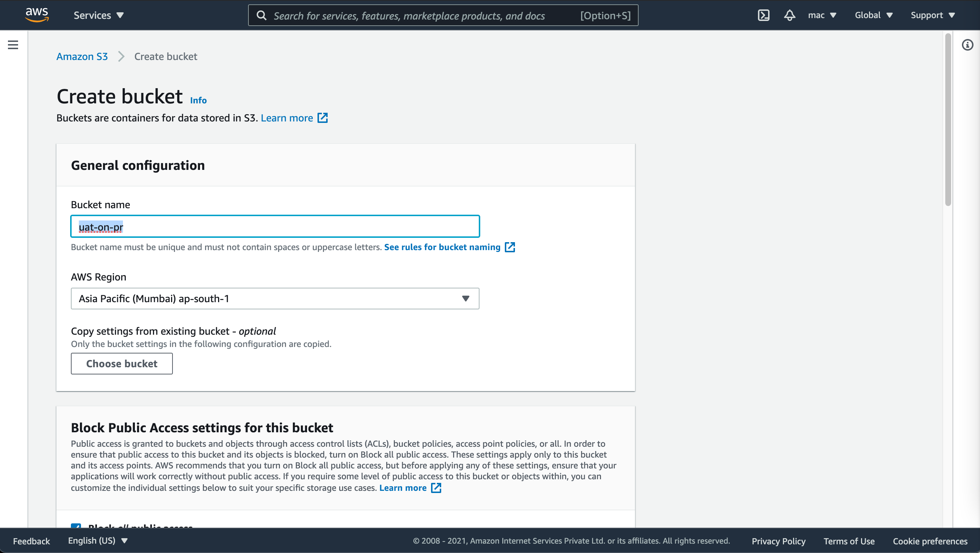This screenshot has height=553, width=980.
Task: Open Learn more in Block Public Access
Action: click(402, 488)
